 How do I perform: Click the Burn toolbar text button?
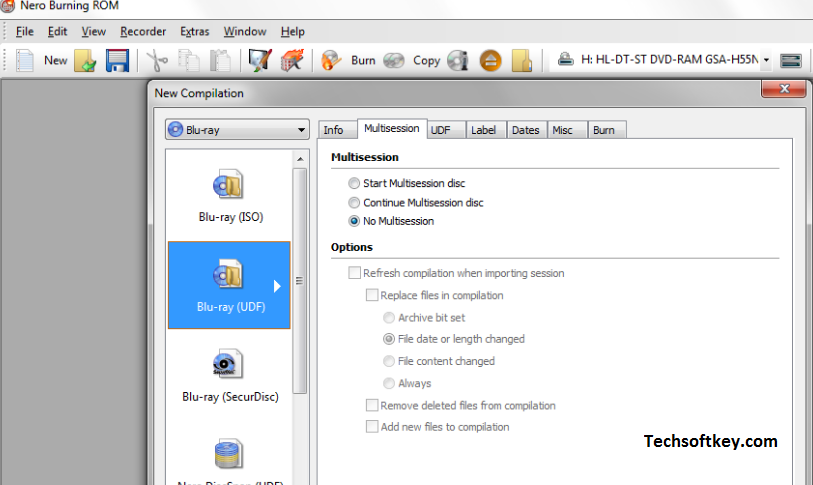point(363,61)
